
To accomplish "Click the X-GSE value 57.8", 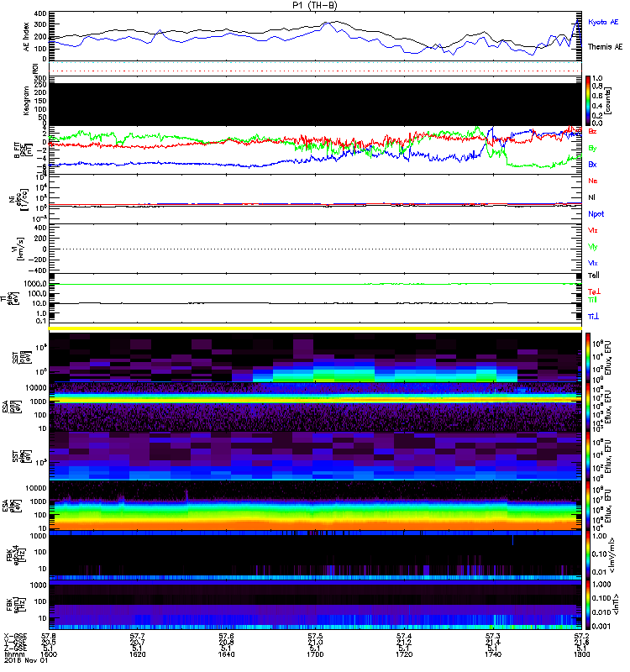I will pos(49,637).
